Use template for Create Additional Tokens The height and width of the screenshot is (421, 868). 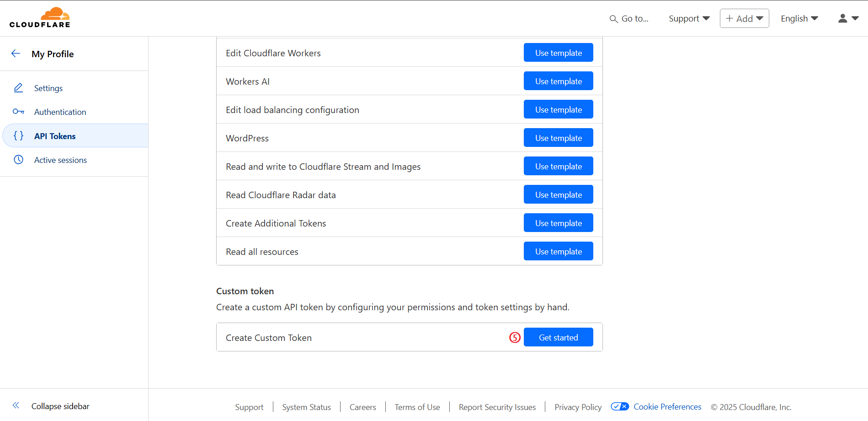pos(558,223)
